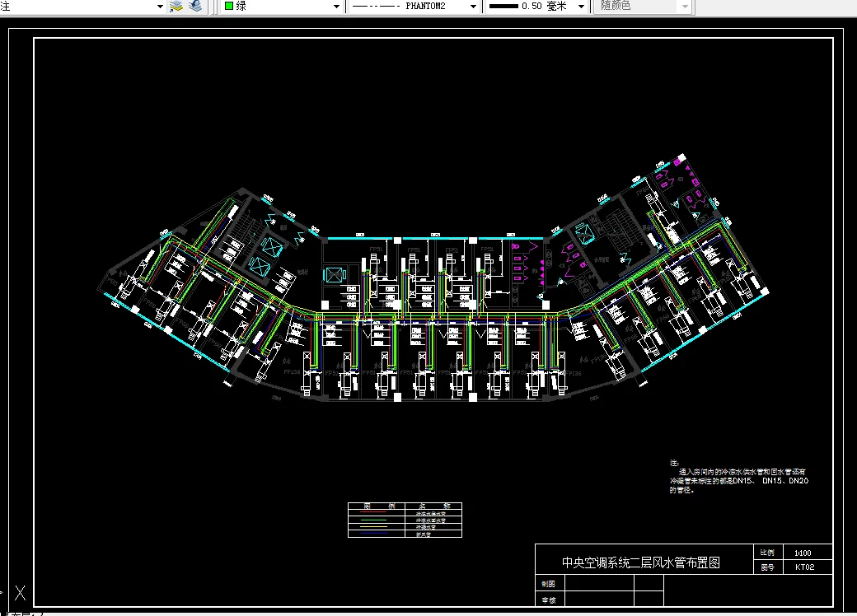Click the 比例 label in the title block
The height and width of the screenshot is (616, 857).
coord(767,553)
